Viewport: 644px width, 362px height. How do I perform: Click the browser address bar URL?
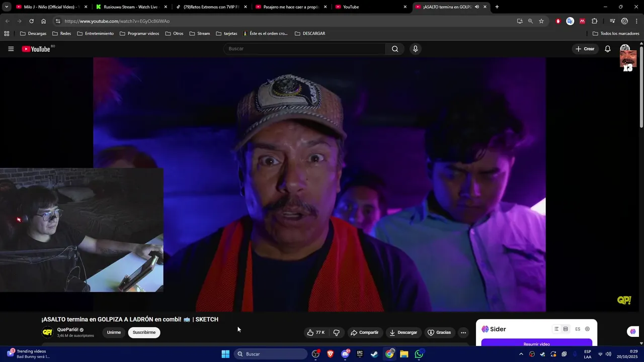coord(117,21)
